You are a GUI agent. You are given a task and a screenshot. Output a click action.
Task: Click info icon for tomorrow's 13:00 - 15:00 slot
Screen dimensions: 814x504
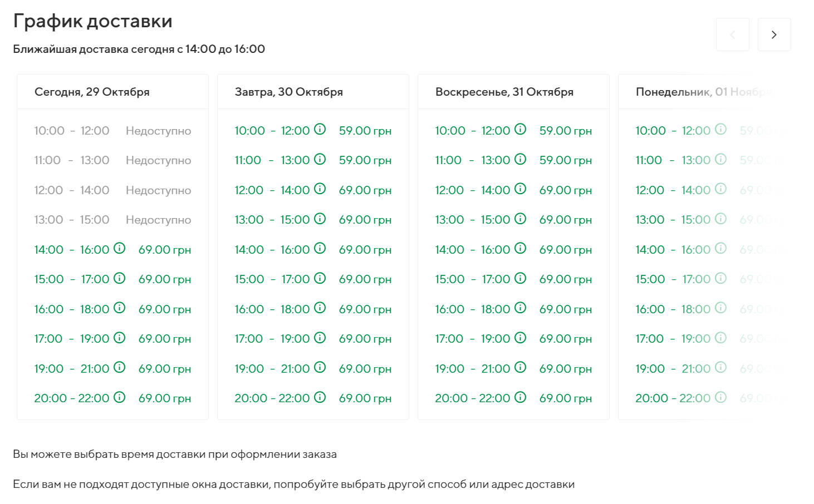click(320, 219)
